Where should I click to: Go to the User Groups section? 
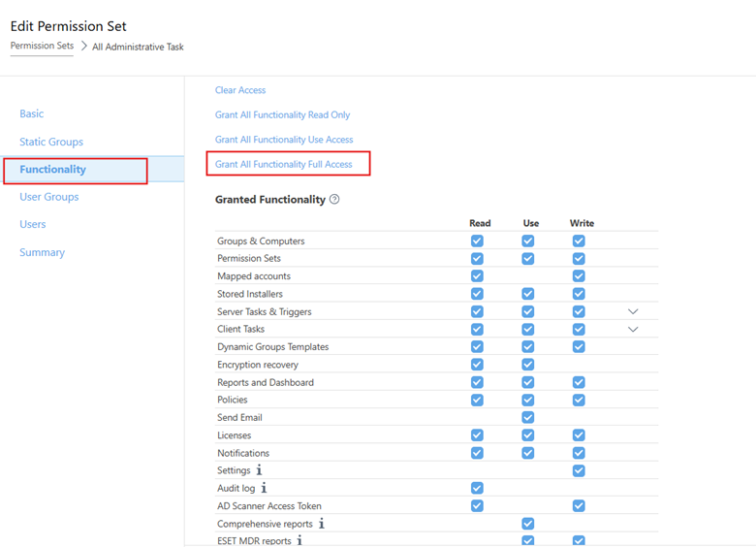[49, 197]
